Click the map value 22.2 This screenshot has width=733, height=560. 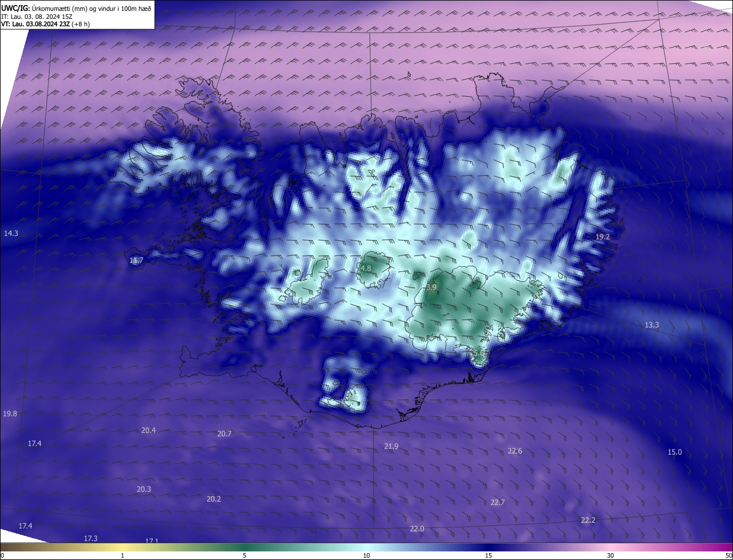[588, 520]
